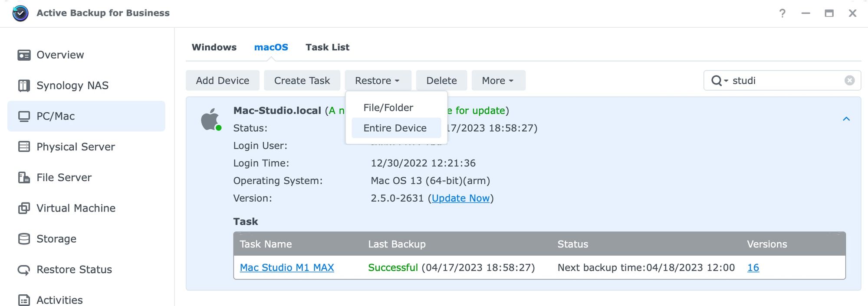
Task: Click the Activities list icon
Action: click(x=24, y=300)
